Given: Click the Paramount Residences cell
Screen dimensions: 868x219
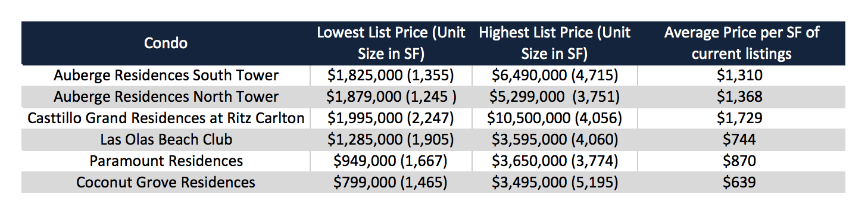Looking at the screenshot, I should tap(166, 161).
